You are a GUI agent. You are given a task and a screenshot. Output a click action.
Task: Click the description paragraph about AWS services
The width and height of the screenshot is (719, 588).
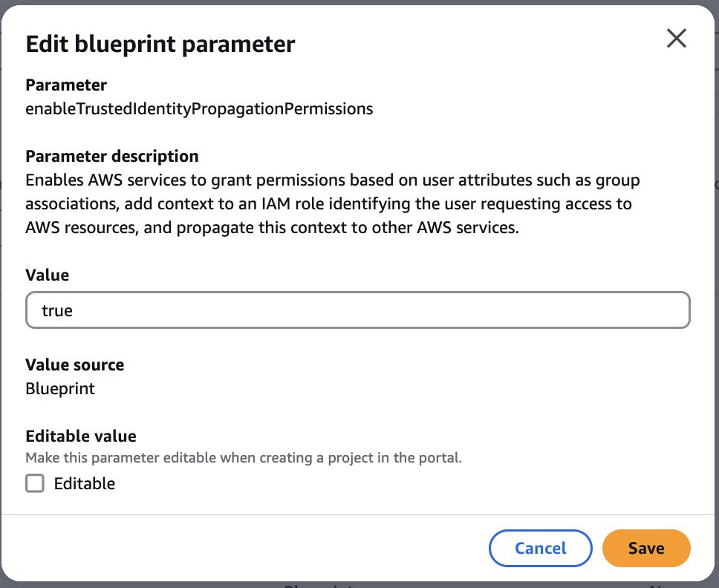(332, 204)
